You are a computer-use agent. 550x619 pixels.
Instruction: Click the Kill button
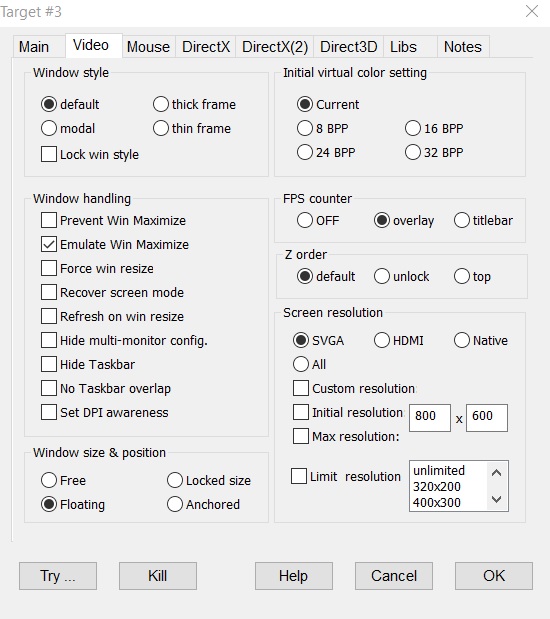click(158, 576)
